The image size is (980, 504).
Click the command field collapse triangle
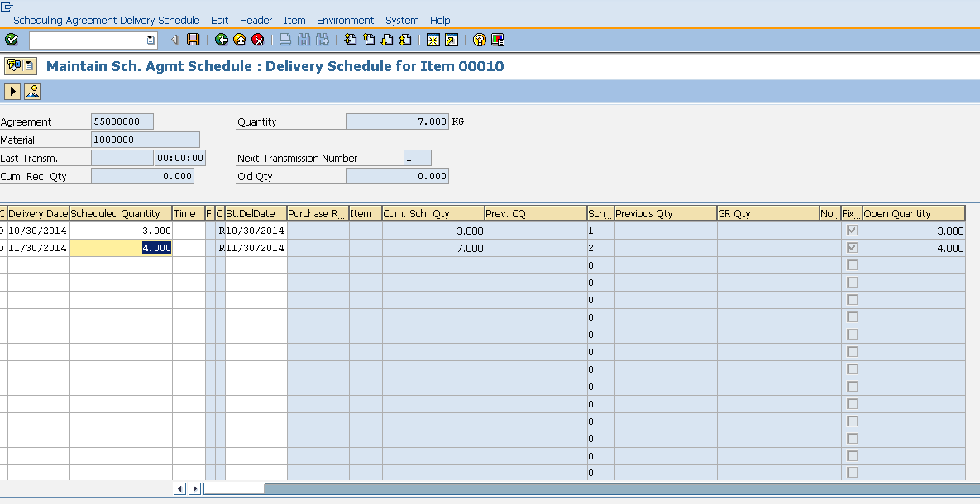tap(175, 40)
